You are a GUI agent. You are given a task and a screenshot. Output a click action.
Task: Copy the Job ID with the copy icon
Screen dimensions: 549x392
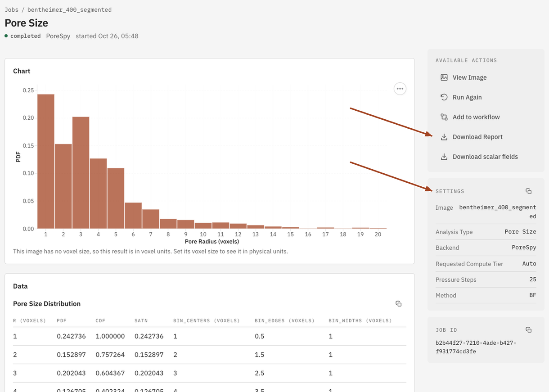[528, 330]
